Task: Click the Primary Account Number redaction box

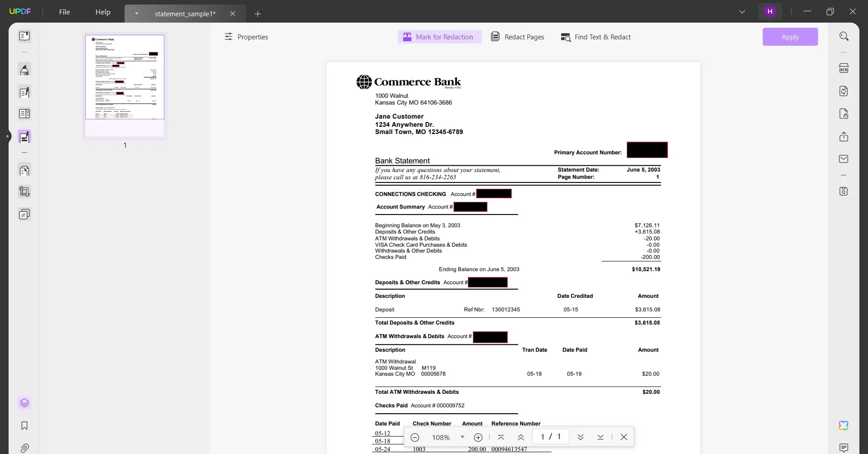Action: tap(647, 150)
